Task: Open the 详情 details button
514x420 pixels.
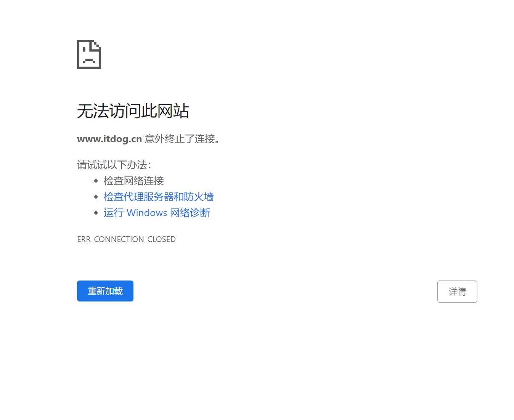Action: (x=457, y=292)
